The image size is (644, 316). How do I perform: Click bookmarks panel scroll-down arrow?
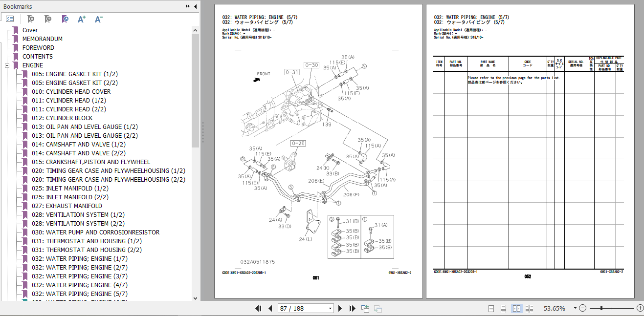196,297
